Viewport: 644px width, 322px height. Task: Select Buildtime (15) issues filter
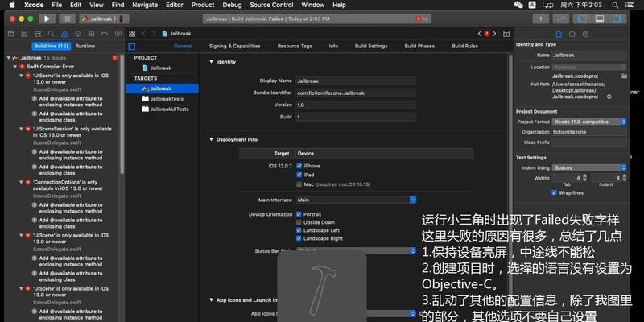[51, 47]
